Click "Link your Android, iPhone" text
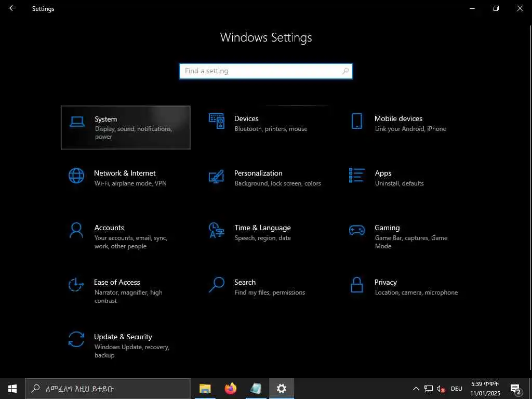Image resolution: width=532 pixels, height=399 pixels. [410, 129]
